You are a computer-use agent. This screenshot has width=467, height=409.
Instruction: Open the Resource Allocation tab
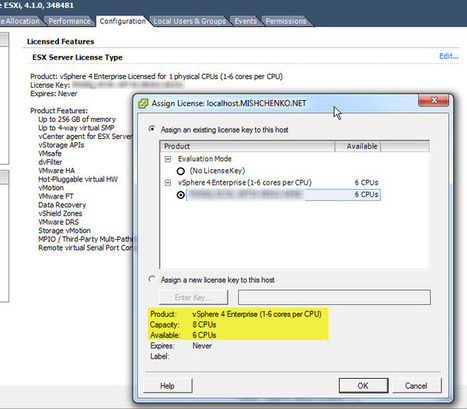click(20, 21)
